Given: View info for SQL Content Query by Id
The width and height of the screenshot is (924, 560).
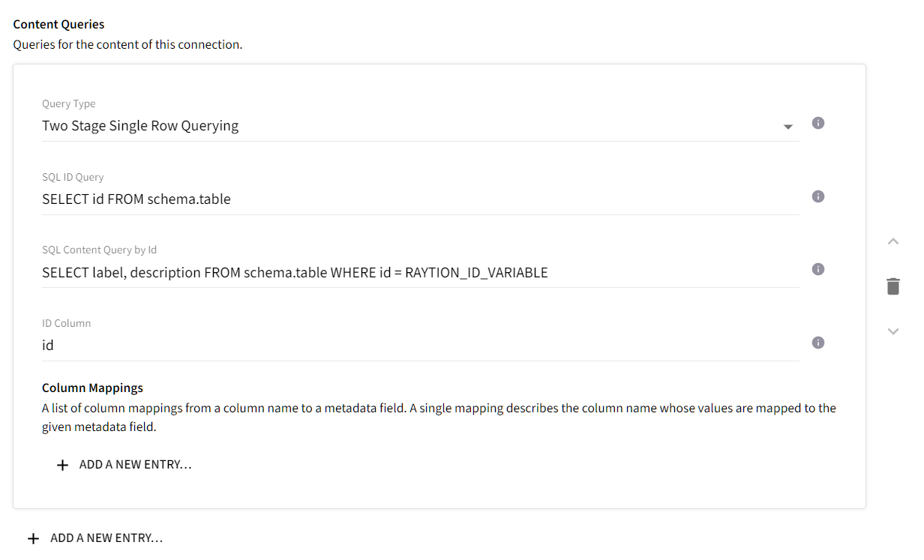Looking at the screenshot, I should click(x=818, y=269).
